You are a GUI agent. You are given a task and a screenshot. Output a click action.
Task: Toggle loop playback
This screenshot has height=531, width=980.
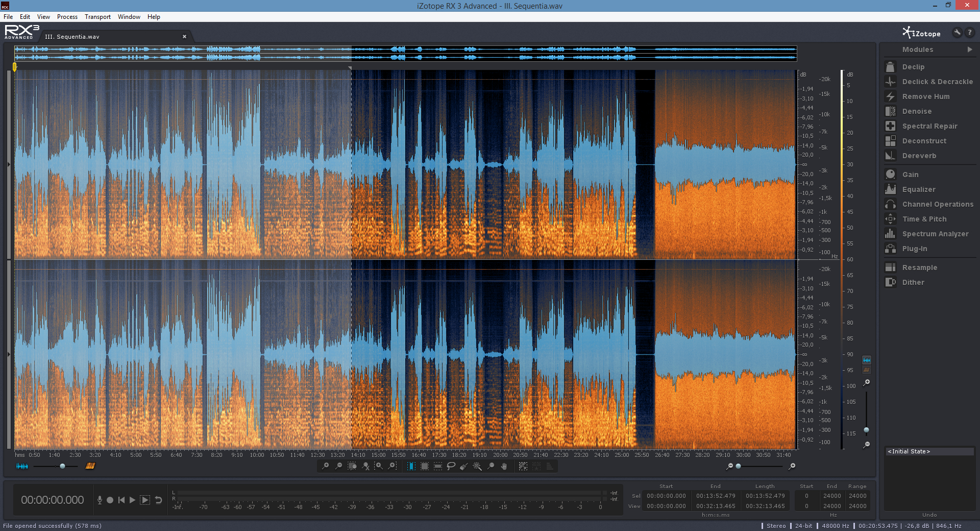point(159,500)
